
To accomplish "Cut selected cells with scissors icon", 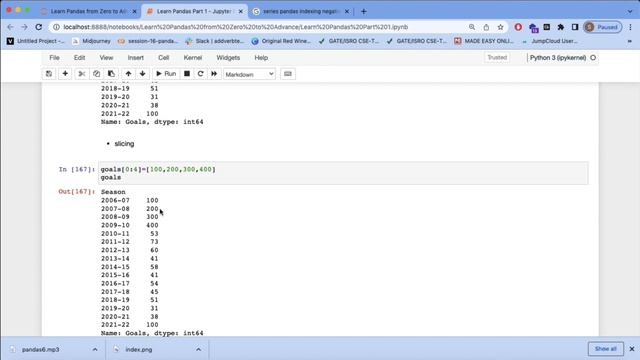I will pos(82,74).
